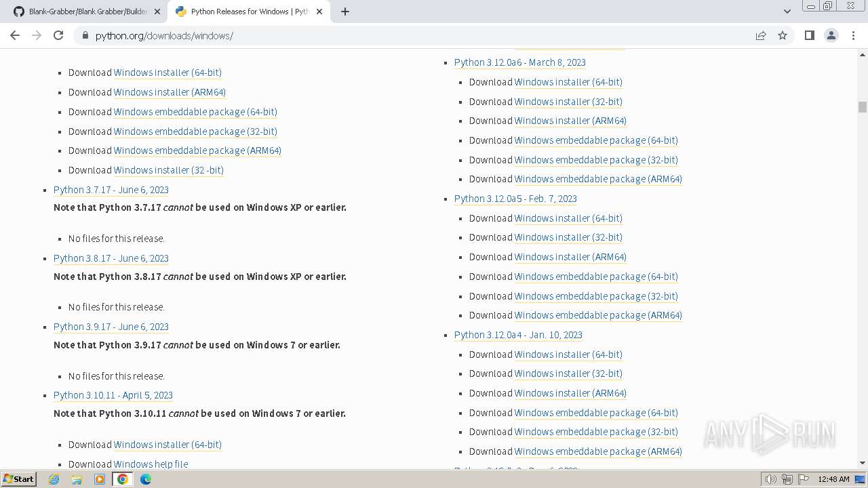Go forward in browser history

[37, 35]
